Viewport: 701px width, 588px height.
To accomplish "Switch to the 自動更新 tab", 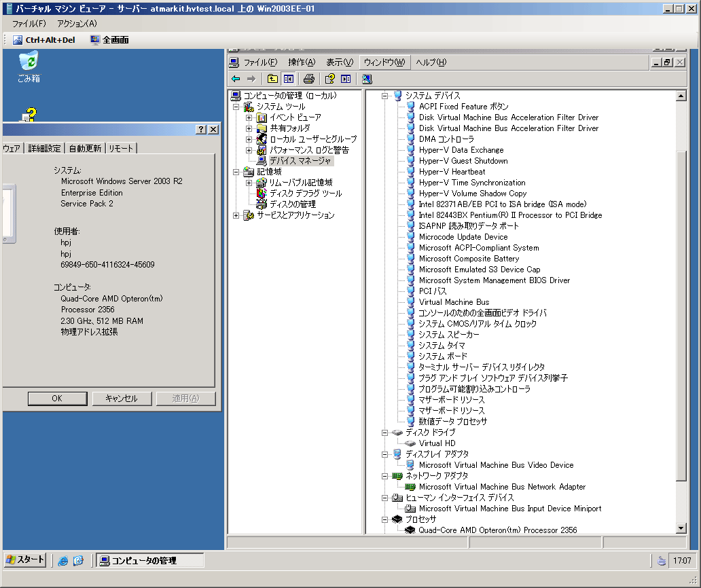I will pyautogui.click(x=85, y=148).
